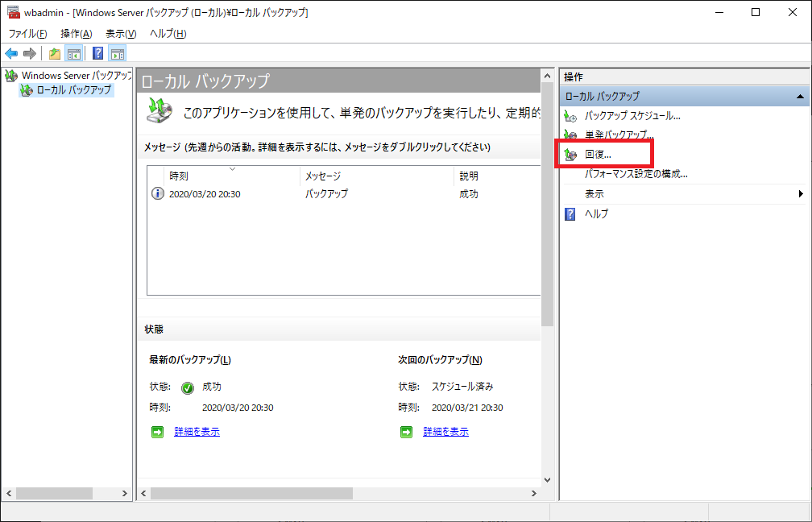The height and width of the screenshot is (522, 812).
Task: Select the ローカル バックアップ tree node
Action: click(73, 90)
